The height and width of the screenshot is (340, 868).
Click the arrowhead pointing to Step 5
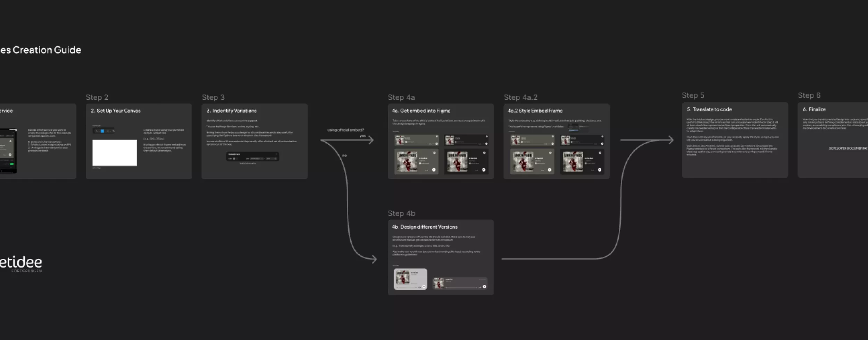point(671,140)
